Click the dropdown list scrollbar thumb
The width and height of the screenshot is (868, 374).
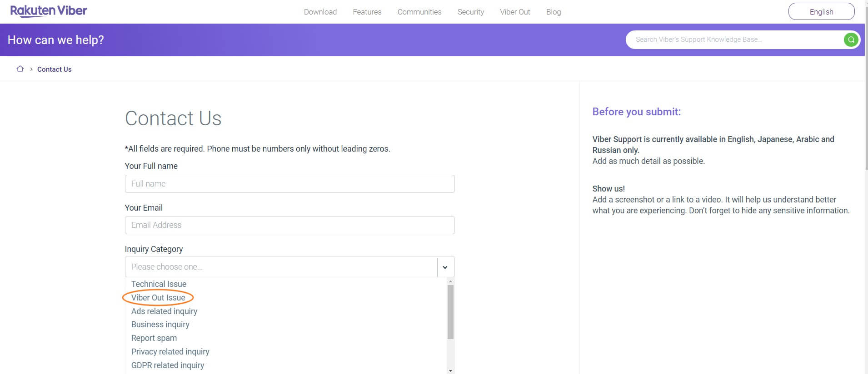(x=450, y=312)
